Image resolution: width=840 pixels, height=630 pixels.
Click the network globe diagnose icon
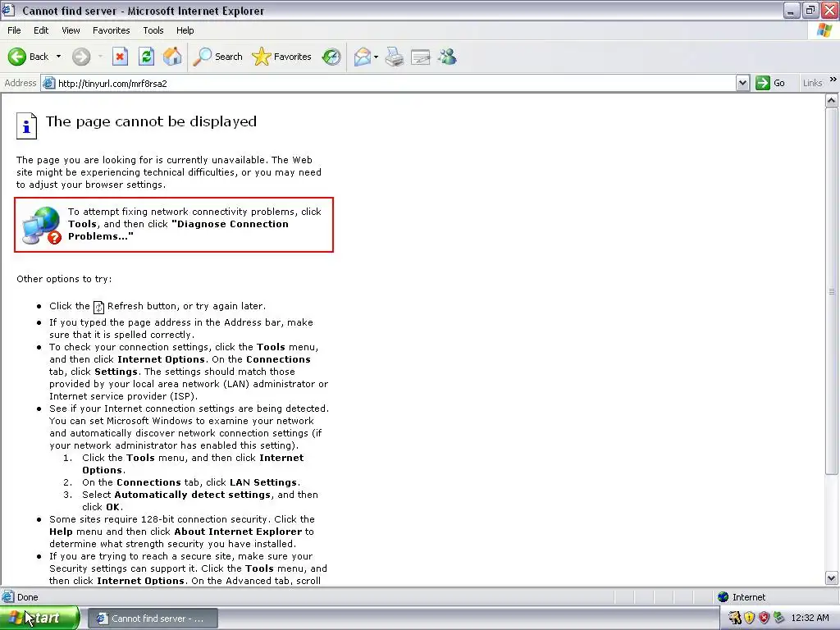point(42,226)
